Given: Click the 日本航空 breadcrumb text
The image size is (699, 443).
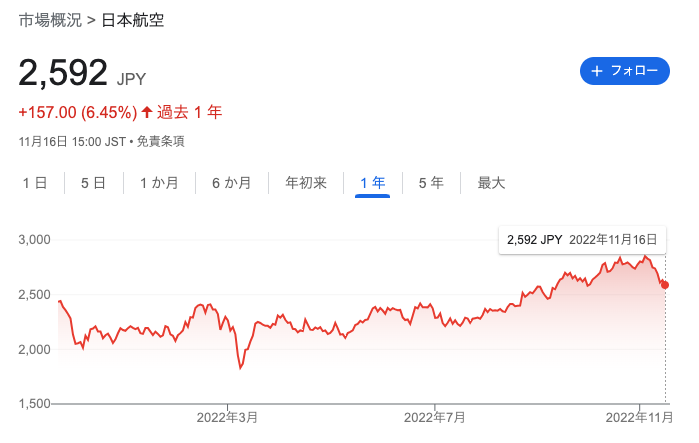Looking at the screenshot, I should (133, 20).
